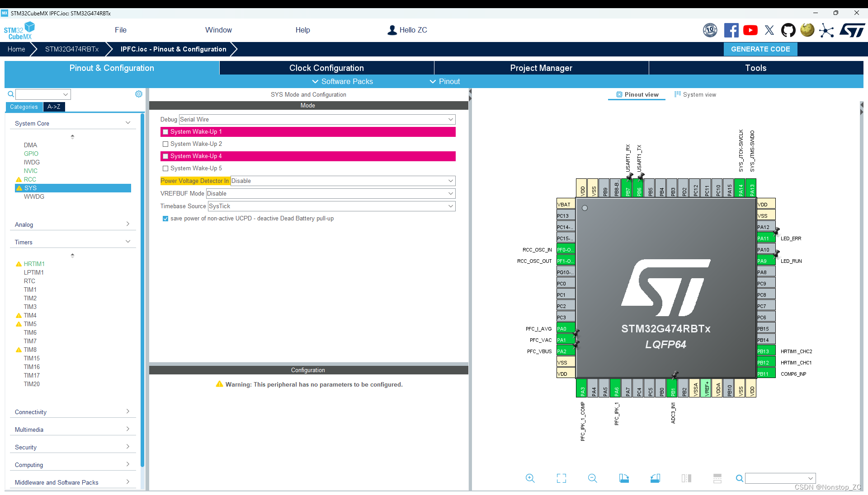Click the ST logo in the toolbar
Viewport: 868px width, 495px height.
[853, 30]
